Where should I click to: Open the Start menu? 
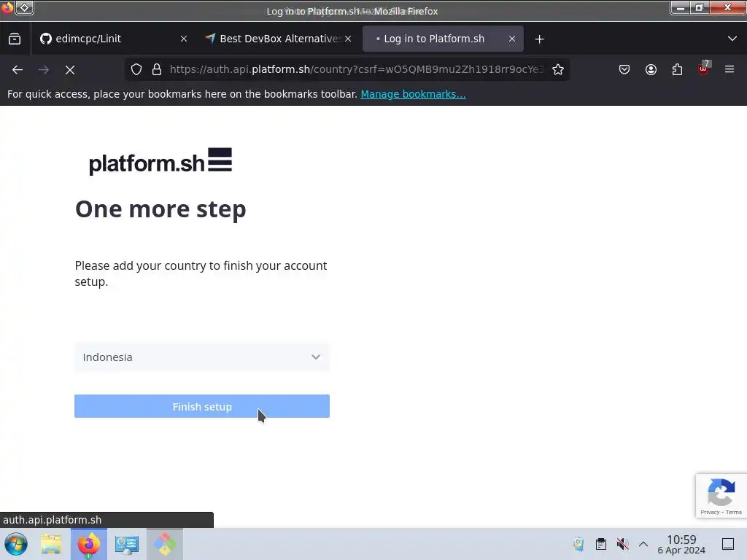pyautogui.click(x=16, y=544)
